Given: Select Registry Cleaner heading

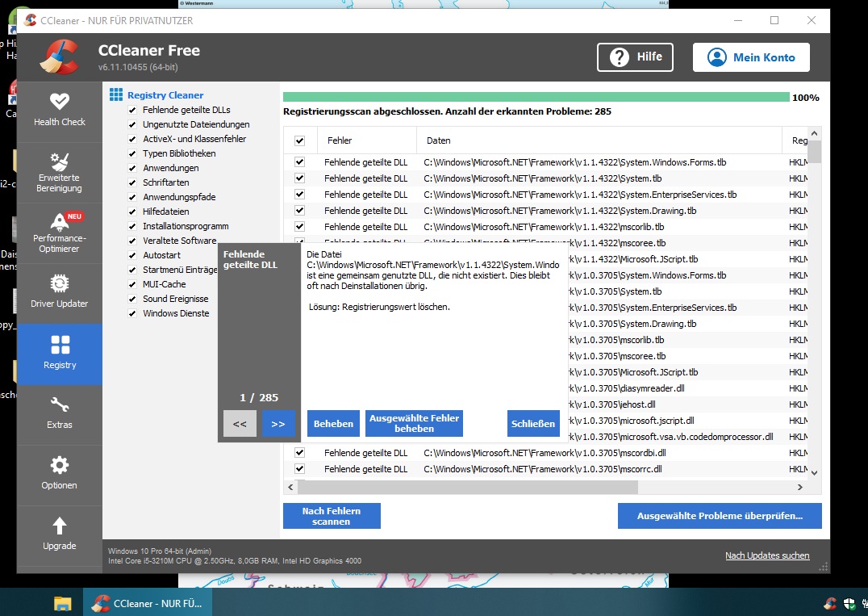Looking at the screenshot, I should tap(165, 95).
